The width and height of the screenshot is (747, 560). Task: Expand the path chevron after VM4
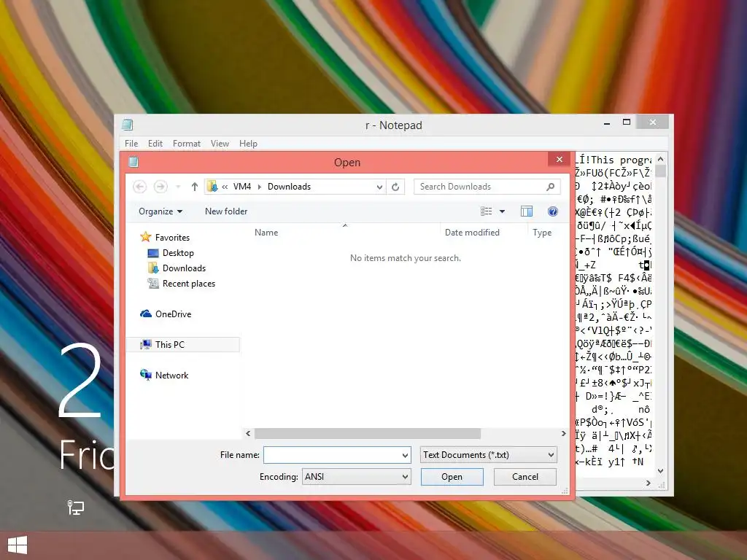[x=260, y=187]
